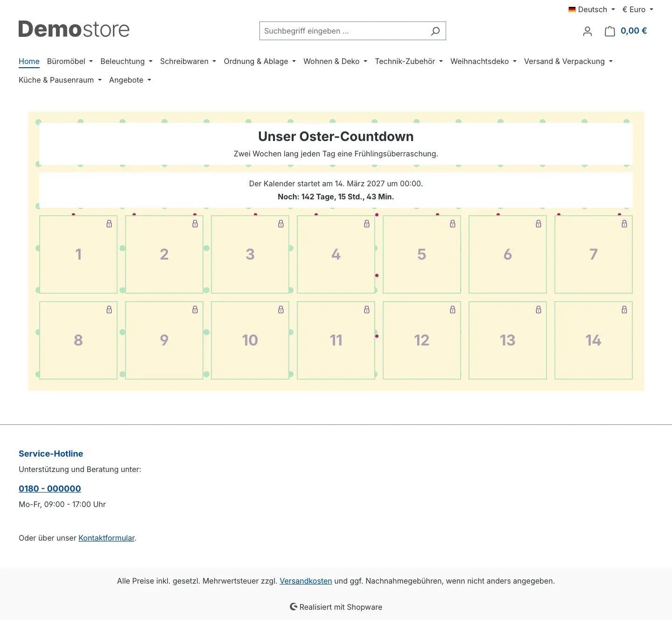
Task: Expand the Beleuchtung category menu
Action: tap(126, 61)
